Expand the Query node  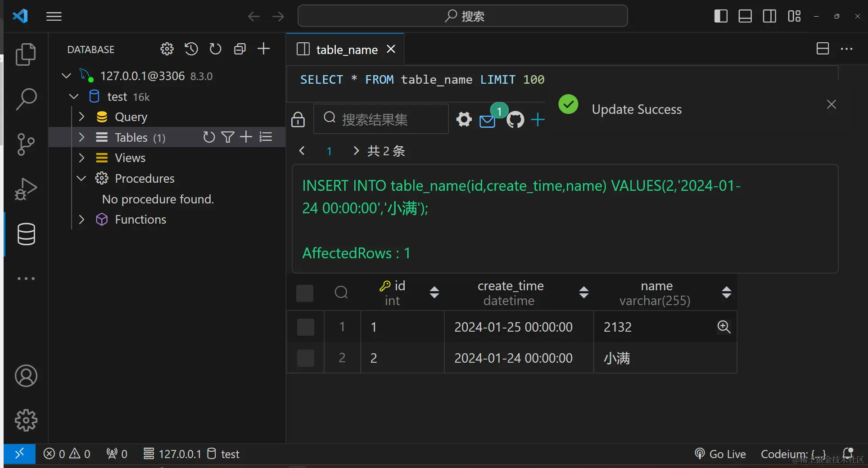click(x=81, y=117)
